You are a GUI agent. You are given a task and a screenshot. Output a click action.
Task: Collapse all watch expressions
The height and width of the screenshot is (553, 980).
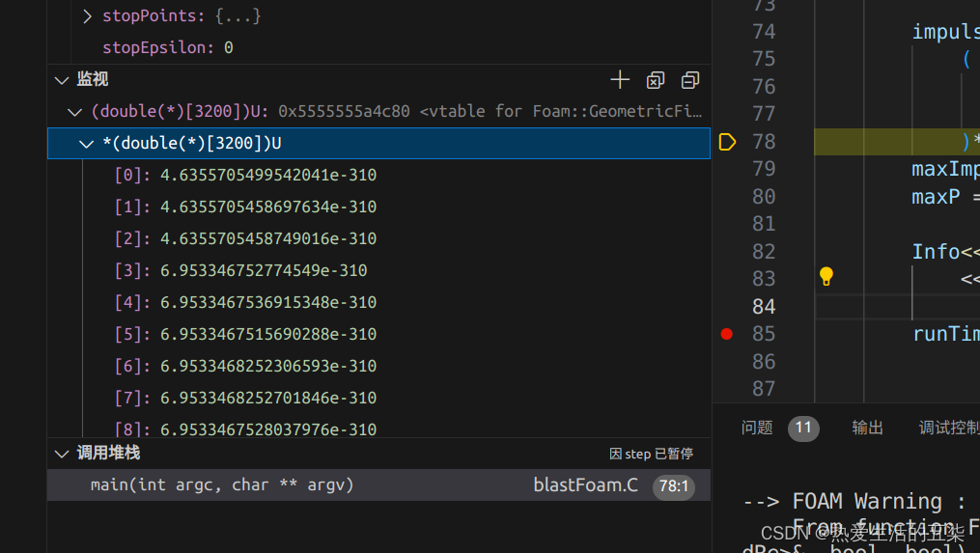coord(690,80)
